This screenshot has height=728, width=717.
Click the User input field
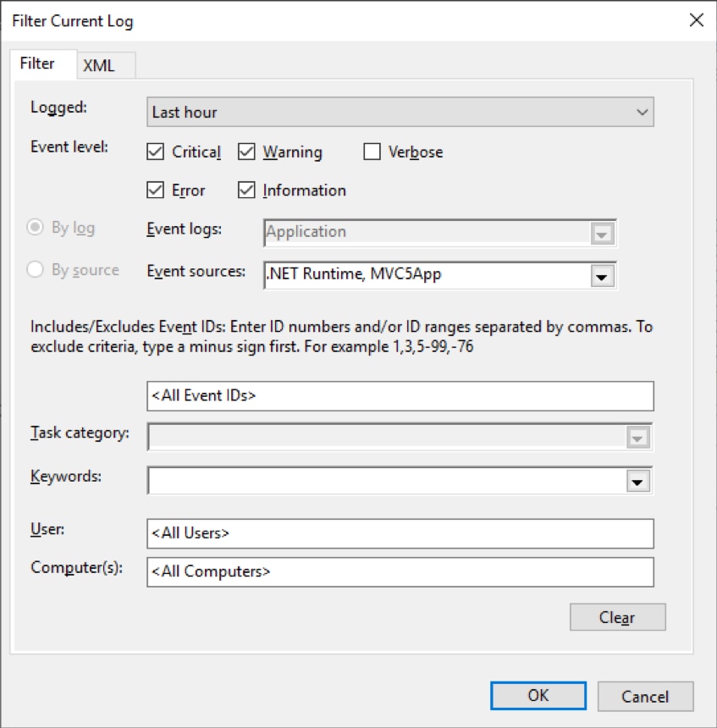400,533
